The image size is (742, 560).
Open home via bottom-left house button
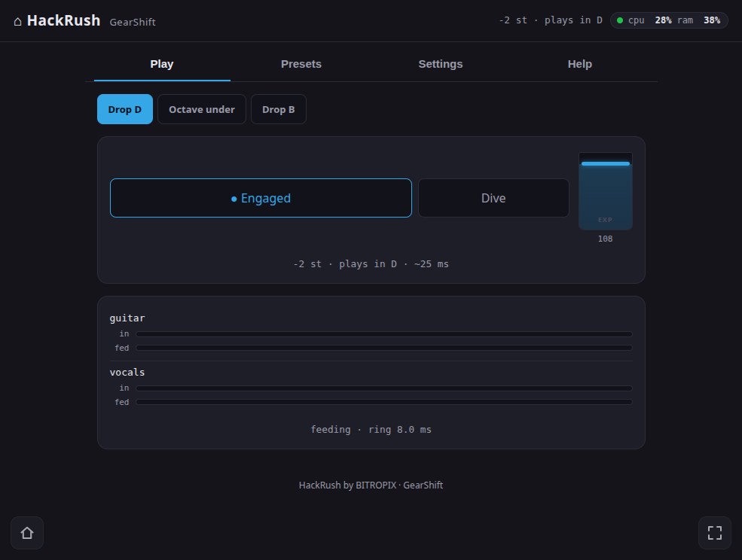(27, 533)
